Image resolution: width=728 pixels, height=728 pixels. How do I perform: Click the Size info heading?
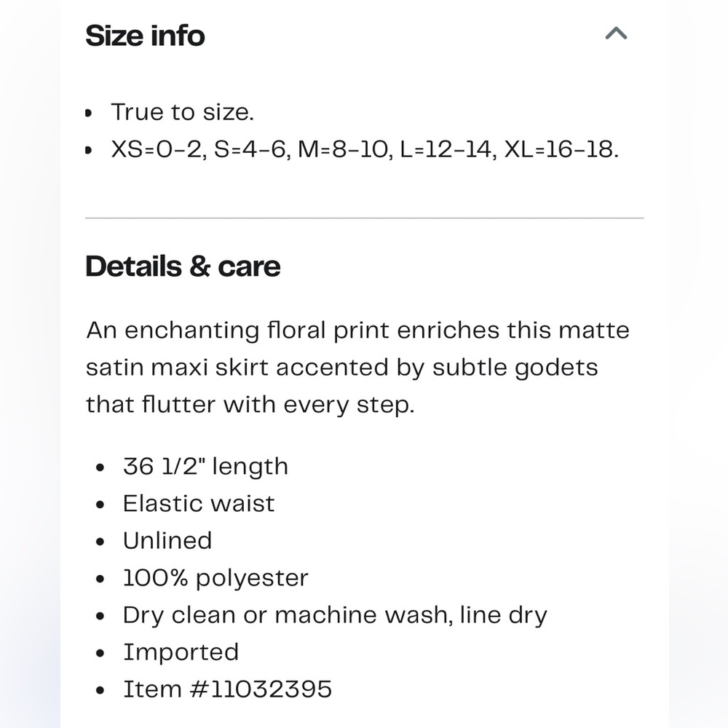145,36
